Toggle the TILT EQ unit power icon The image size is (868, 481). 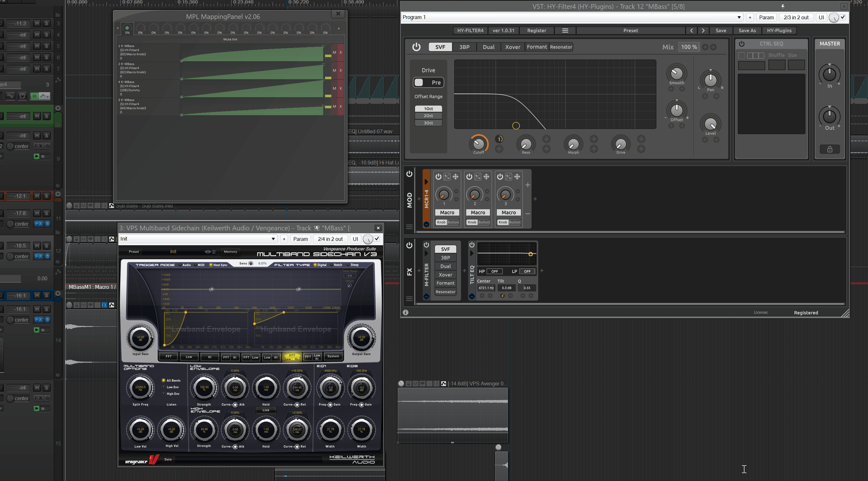coord(472,245)
